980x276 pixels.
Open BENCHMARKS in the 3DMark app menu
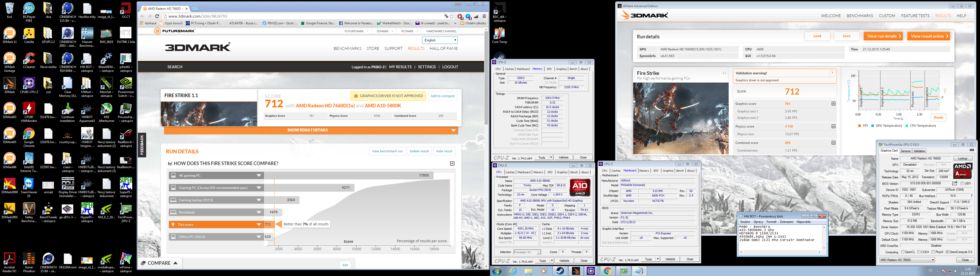(860, 16)
